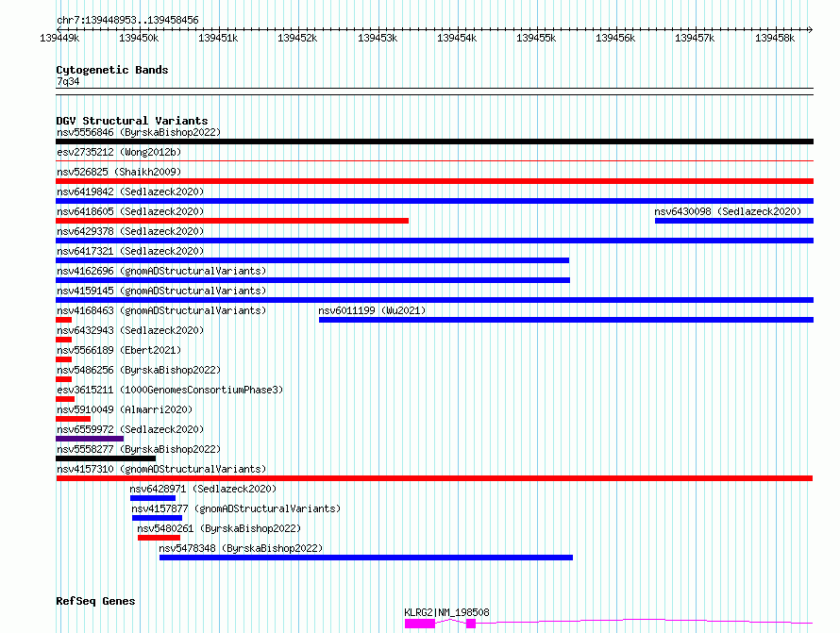Open the nsv6011199 (Wu2021) label

(372, 310)
